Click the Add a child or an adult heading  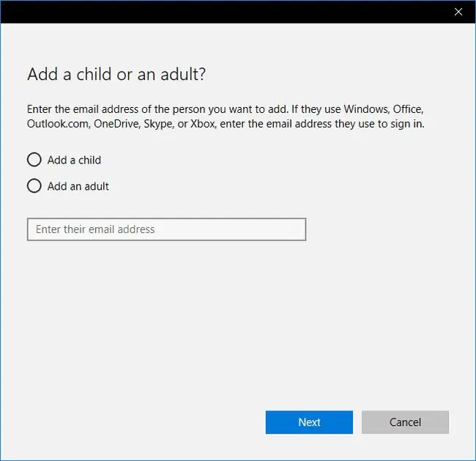point(116,74)
